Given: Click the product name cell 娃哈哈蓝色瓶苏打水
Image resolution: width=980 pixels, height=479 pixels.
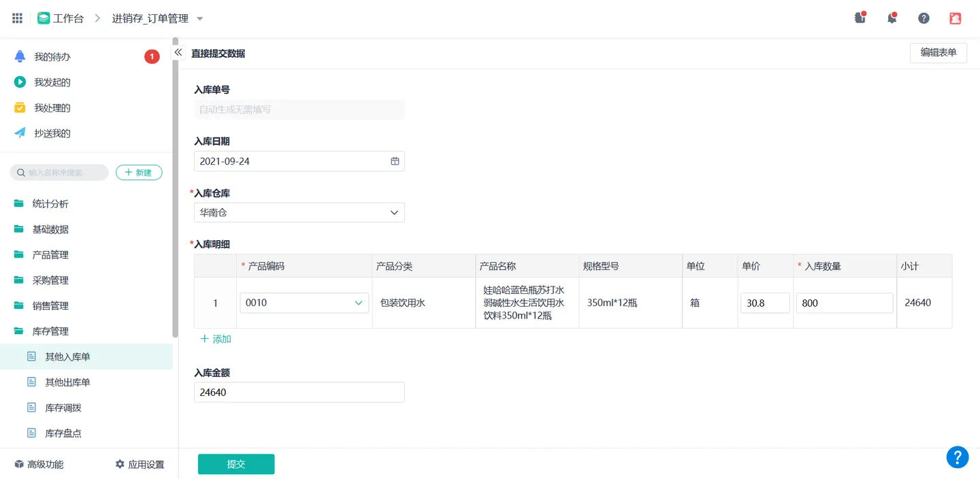Looking at the screenshot, I should click(527, 303).
